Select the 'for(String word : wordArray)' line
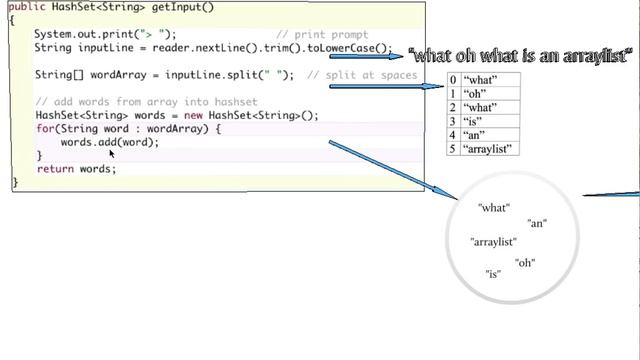The width and height of the screenshot is (640, 360). [x=129, y=129]
